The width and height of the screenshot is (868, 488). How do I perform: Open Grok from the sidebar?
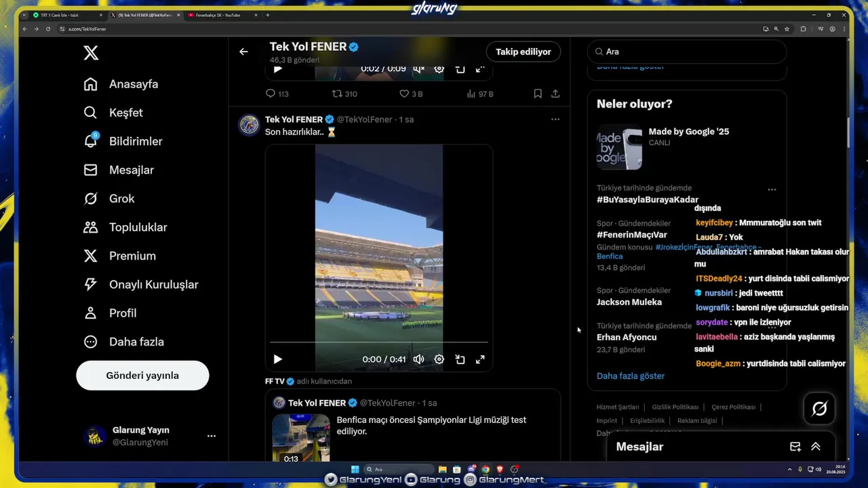click(108, 199)
